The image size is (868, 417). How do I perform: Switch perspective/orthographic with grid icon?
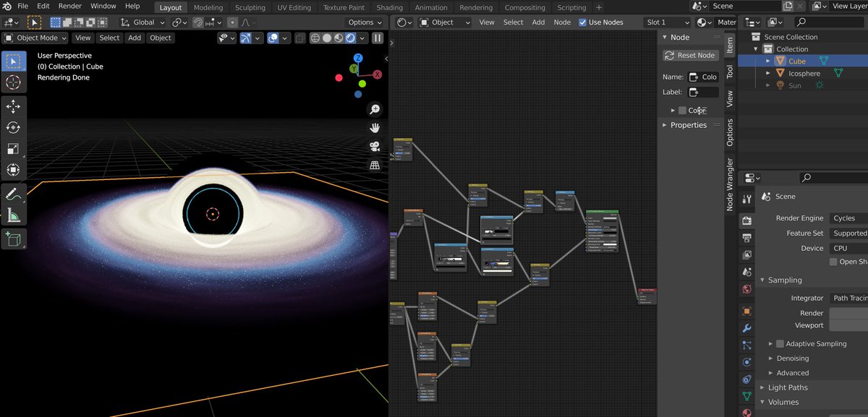(x=375, y=165)
